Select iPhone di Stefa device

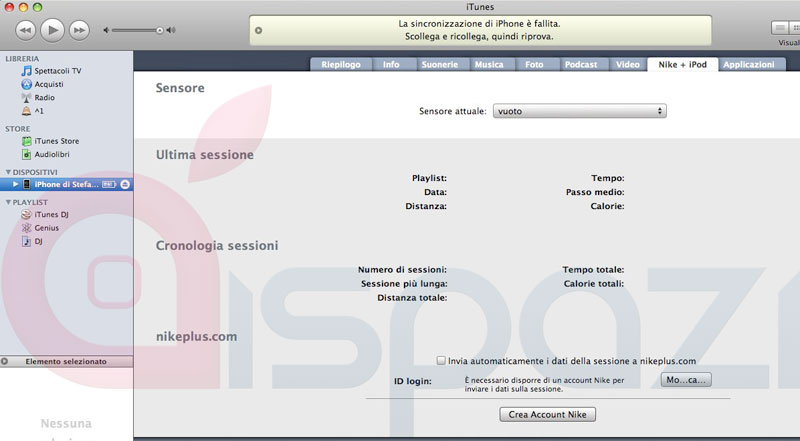tap(66, 184)
